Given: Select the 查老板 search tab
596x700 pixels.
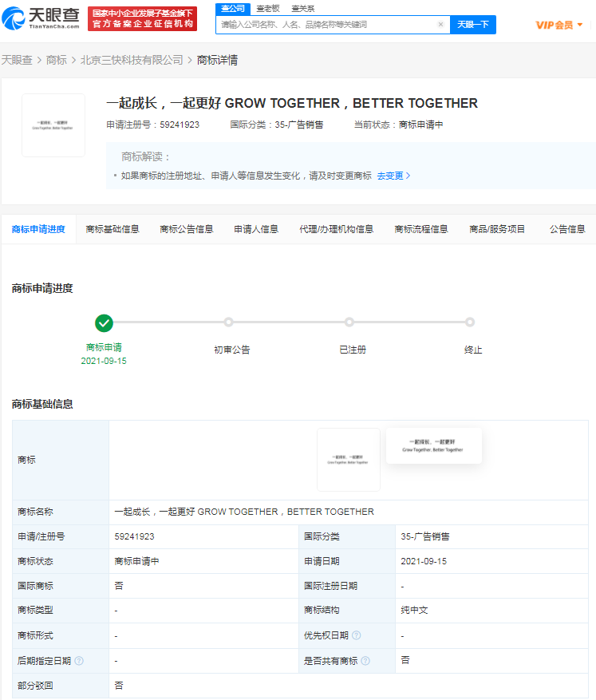Looking at the screenshot, I should click(x=268, y=9).
